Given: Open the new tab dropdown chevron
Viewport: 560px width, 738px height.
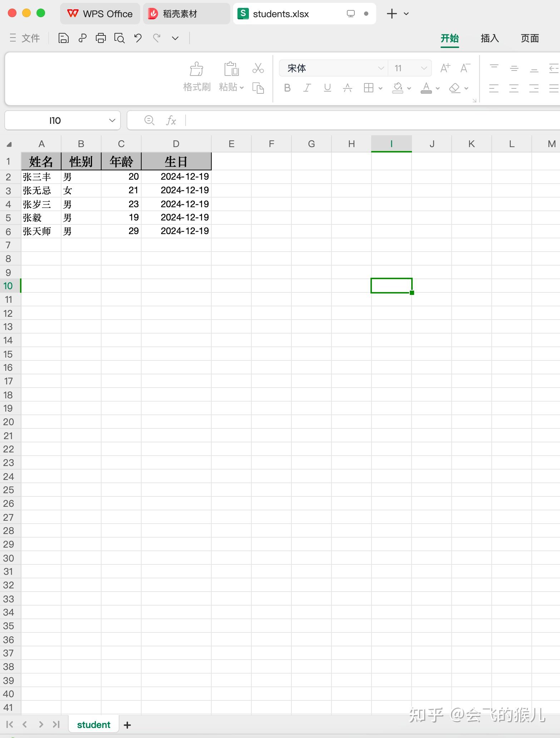Looking at the screenshot, I should pos(406,14).
